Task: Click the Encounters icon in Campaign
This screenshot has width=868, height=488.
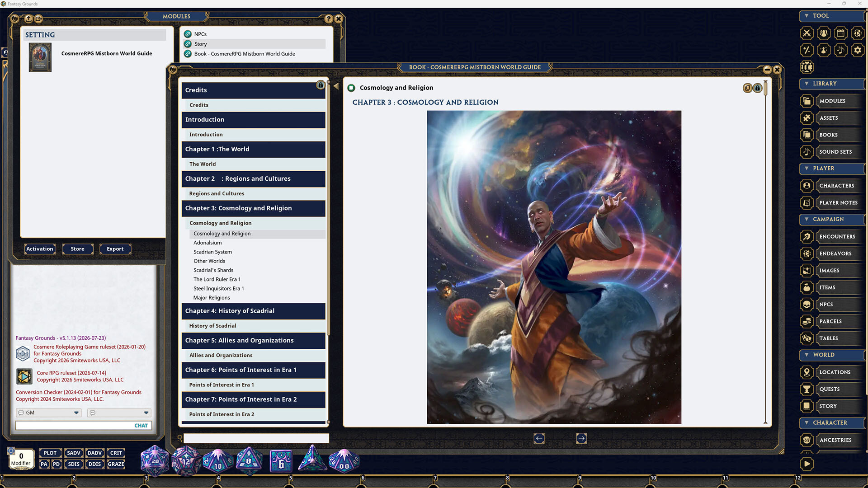Action: click(807, 236)
